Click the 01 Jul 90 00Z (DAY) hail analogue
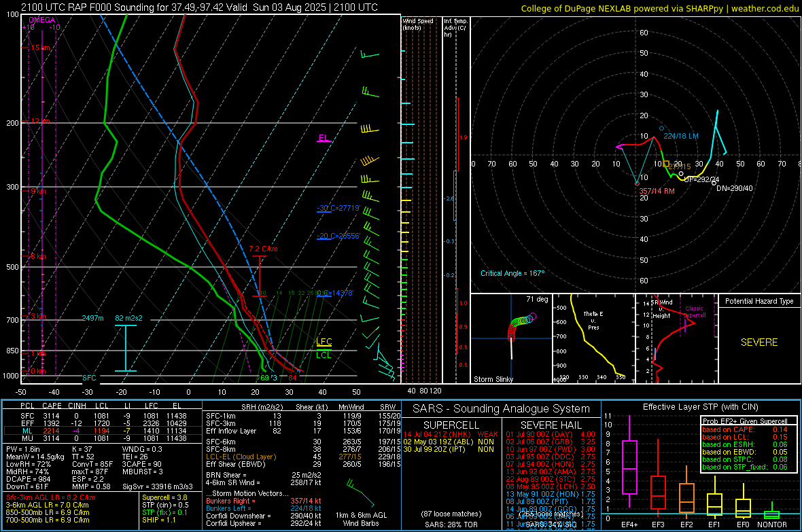This screenshot has height=532, width=802. 551,434
